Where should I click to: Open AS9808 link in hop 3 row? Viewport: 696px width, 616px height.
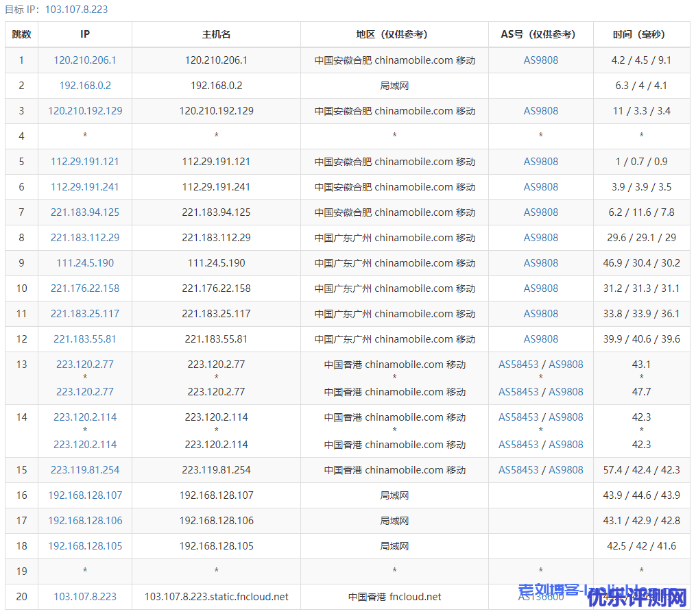(x=540, y=111)
